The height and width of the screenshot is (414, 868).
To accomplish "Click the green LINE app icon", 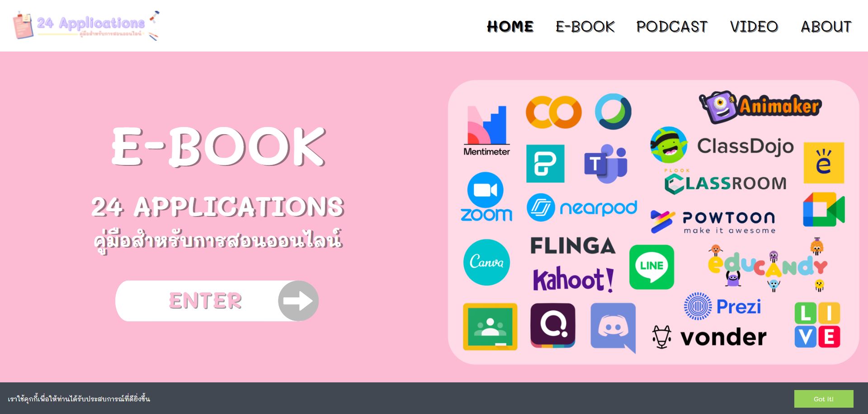I will point(651,267).
